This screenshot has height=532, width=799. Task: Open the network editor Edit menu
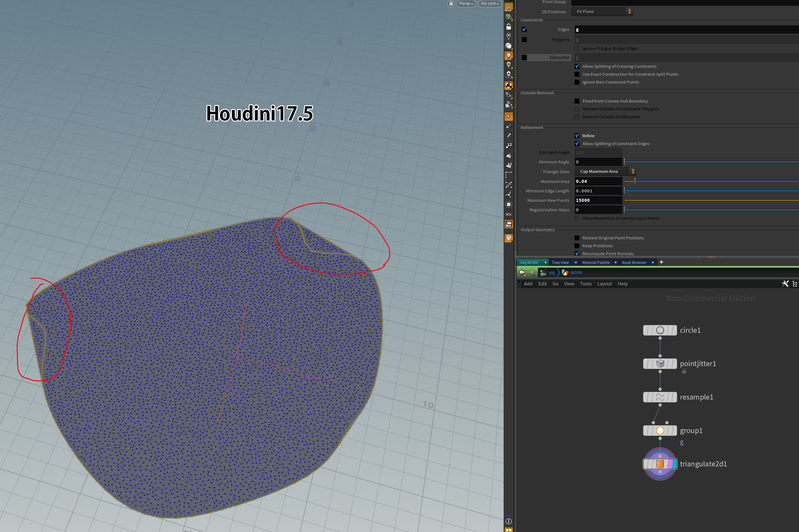pos(542,284)
